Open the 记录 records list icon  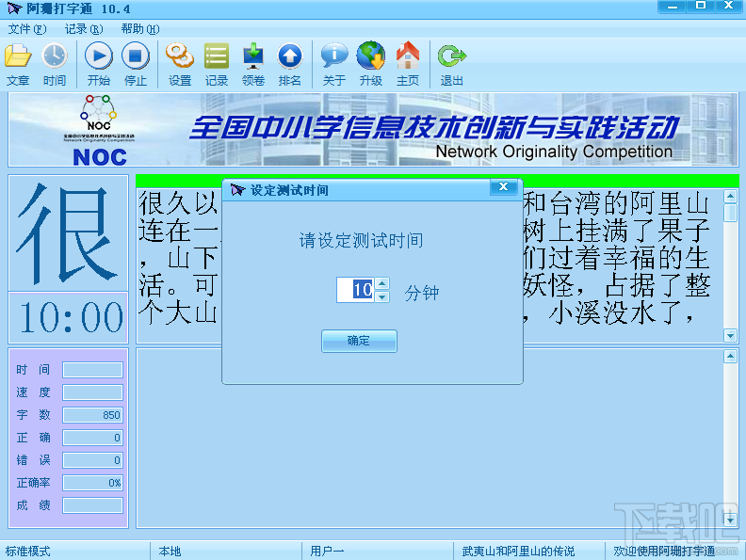(x=217, y=64)
